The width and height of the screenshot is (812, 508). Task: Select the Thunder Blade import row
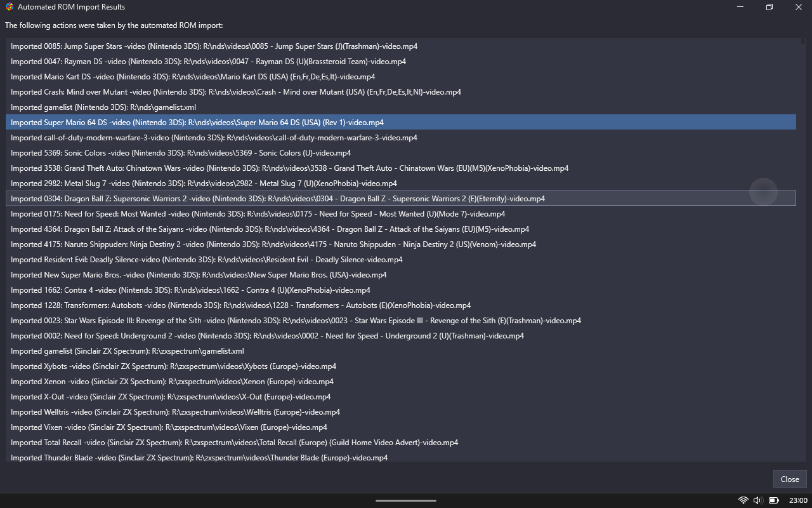401,457
